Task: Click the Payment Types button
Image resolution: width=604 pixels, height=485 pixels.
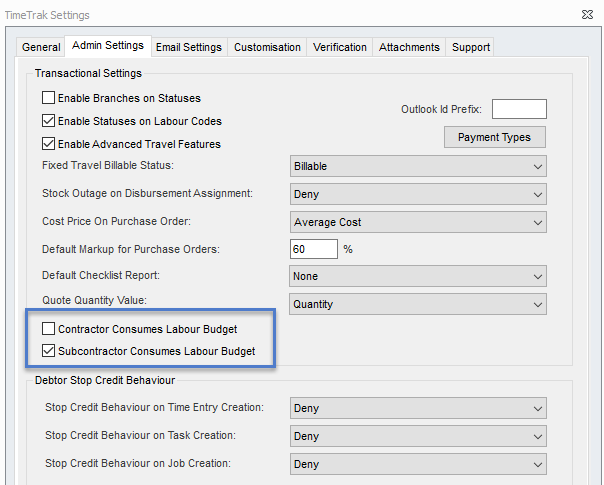Action: (494, 137)
